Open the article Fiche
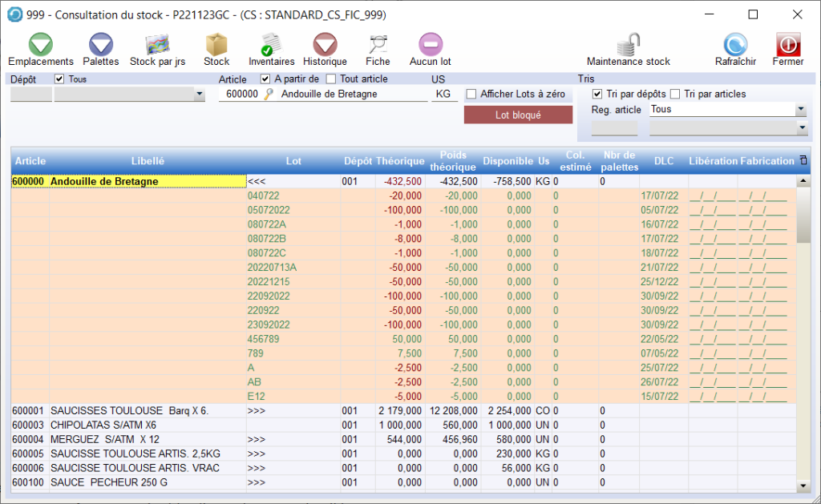This screenshot has width=821, height=504. [378, 46]
